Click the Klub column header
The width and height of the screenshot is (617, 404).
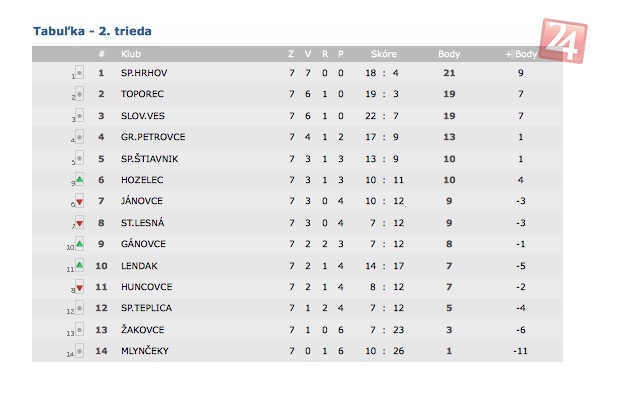tap(131, 53)
